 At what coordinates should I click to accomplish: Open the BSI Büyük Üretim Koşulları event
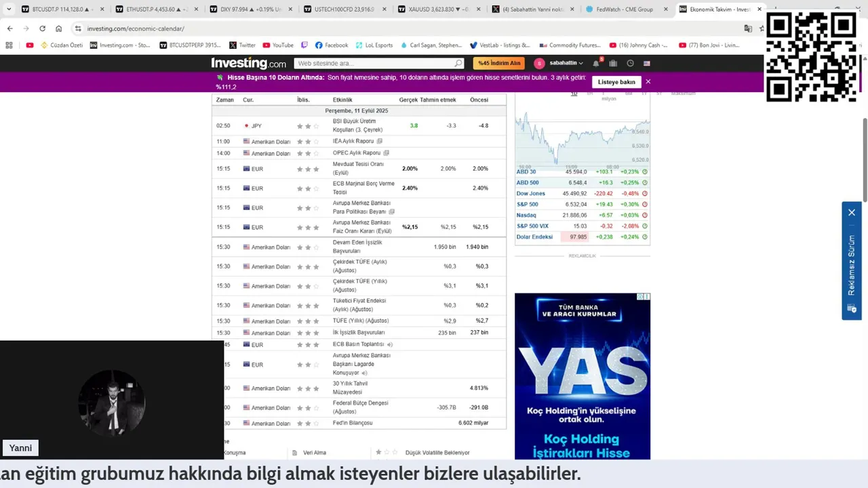tap(357, 125)
